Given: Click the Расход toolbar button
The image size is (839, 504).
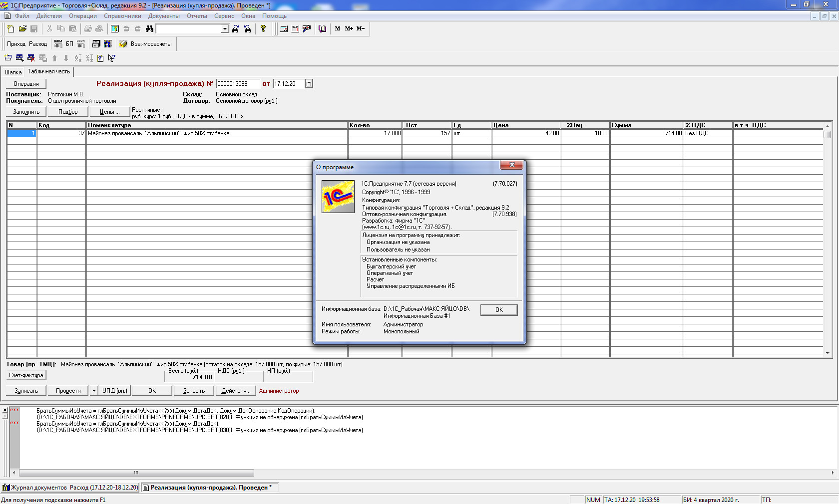Looking at the screenshot, I should pos(38,44).
